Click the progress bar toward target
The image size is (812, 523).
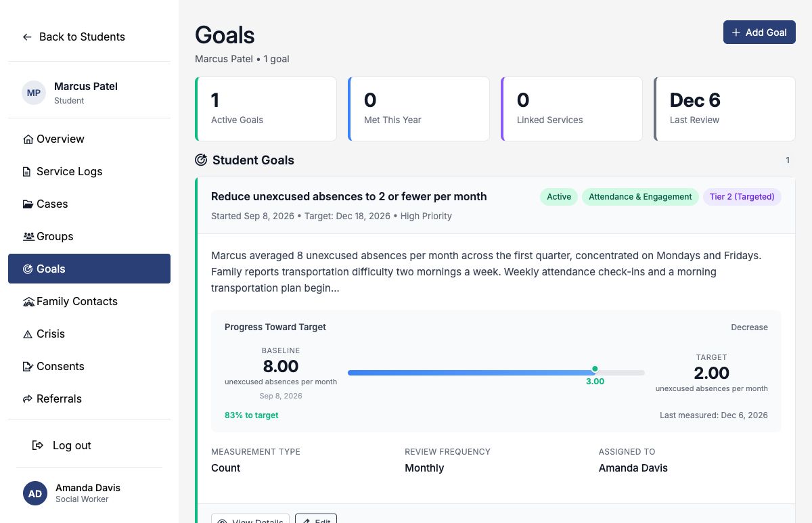496,373
